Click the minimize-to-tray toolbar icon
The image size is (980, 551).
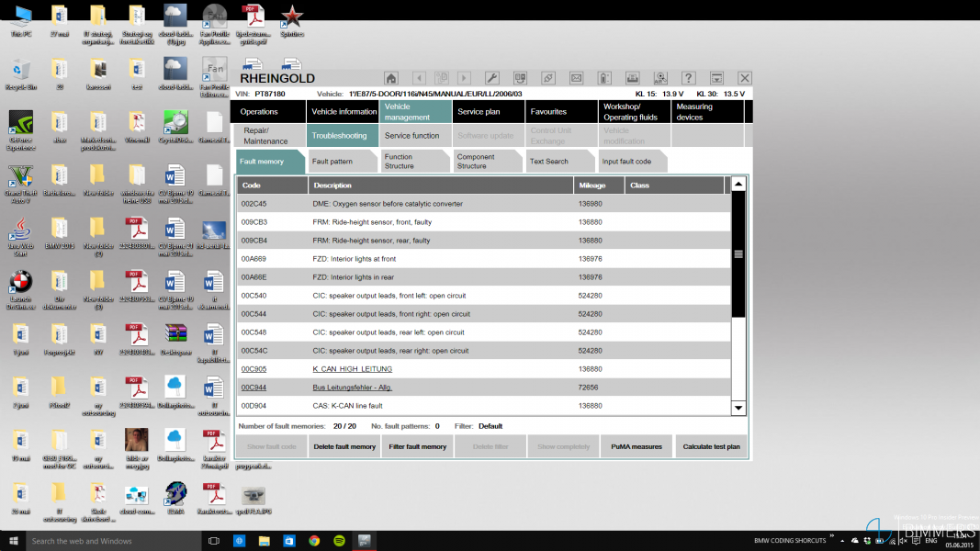point(717,78)
